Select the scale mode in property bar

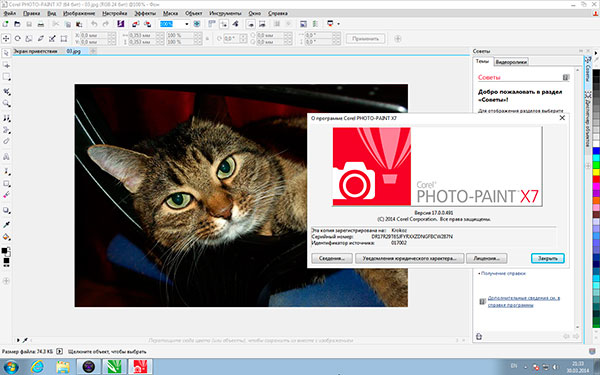point(29,39)
